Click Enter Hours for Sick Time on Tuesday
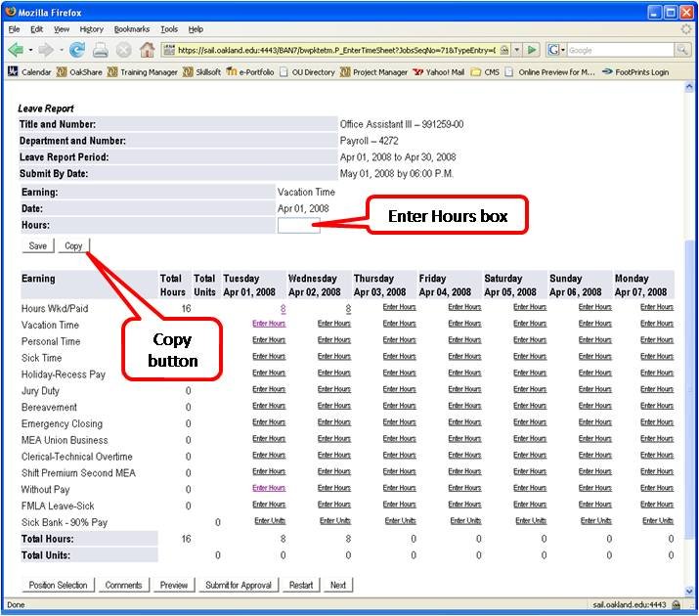 coord(269,356)
